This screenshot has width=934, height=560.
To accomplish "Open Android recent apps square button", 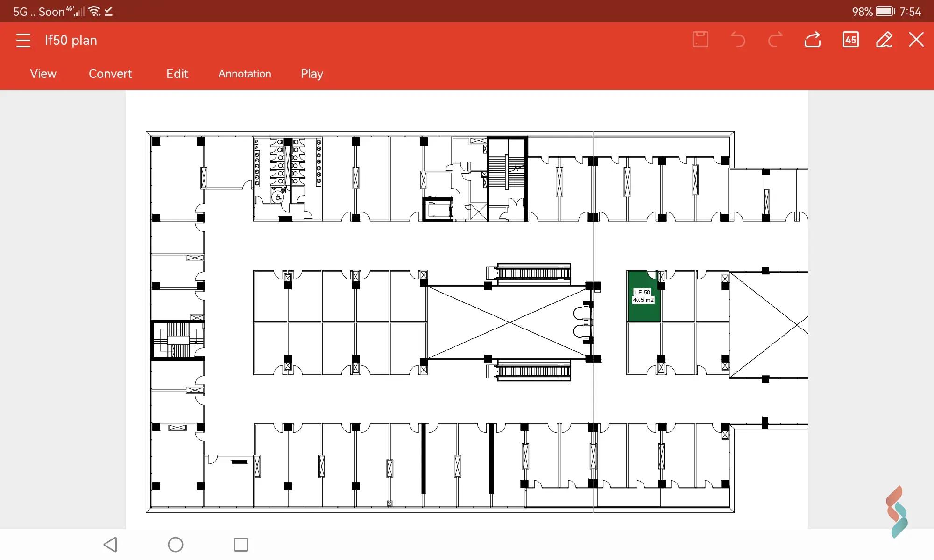I will tap(241, 544).
